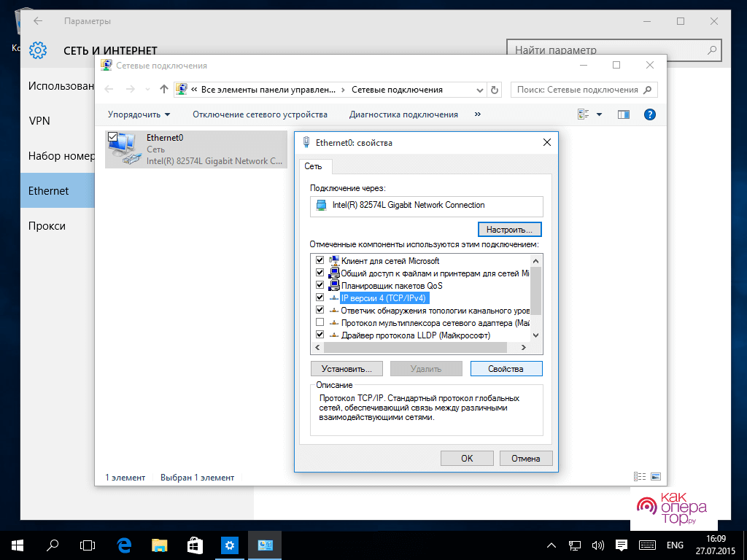Enable Протокол мультиплексора сетевого адаптера checkbox
This screenshot has width=747, height=560.
(320, 322)
